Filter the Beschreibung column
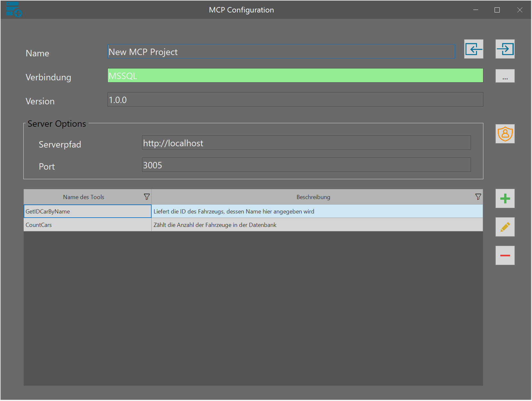Image resolution: width=532 pixels, height=401 pixels. [478, 197]
